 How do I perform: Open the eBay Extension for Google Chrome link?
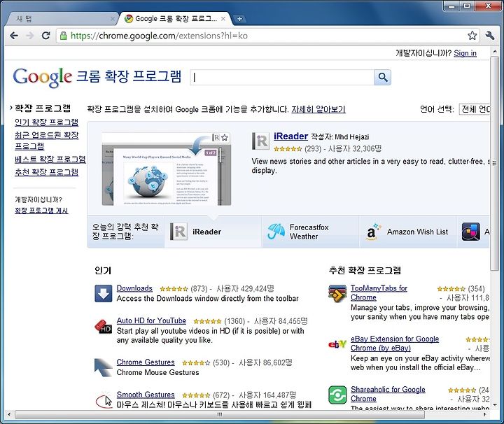395,344
